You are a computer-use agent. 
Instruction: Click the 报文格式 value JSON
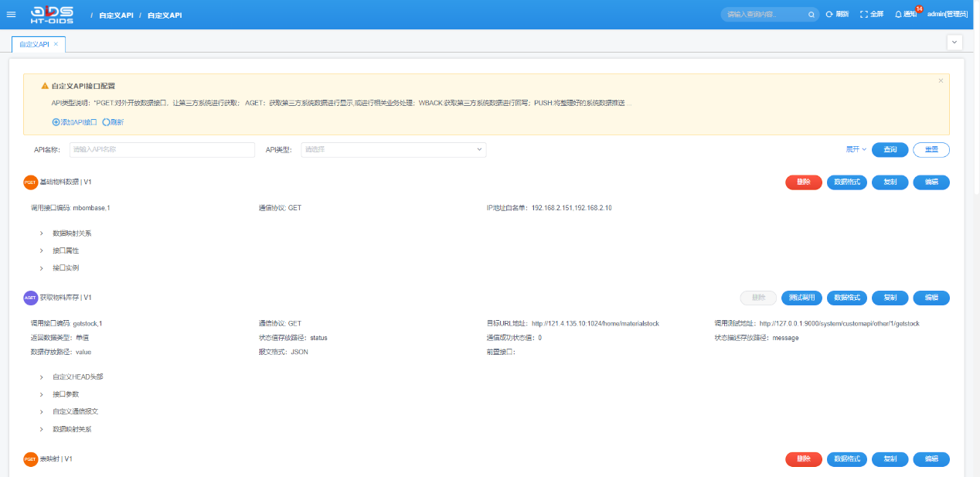299,353
